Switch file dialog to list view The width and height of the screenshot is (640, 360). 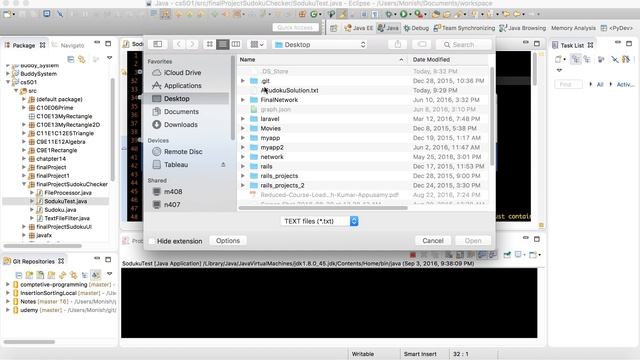pyautogui.click(x=222, y=44)
